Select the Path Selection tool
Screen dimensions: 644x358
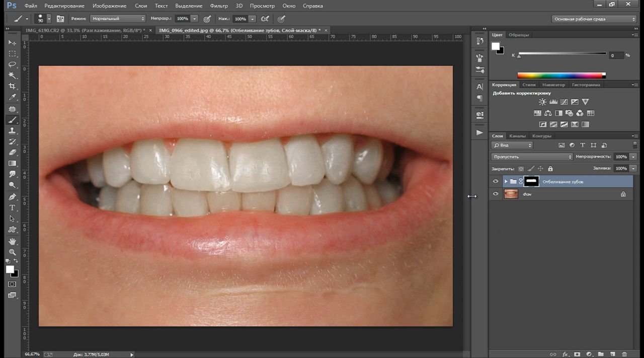click(x=13, y=219)
